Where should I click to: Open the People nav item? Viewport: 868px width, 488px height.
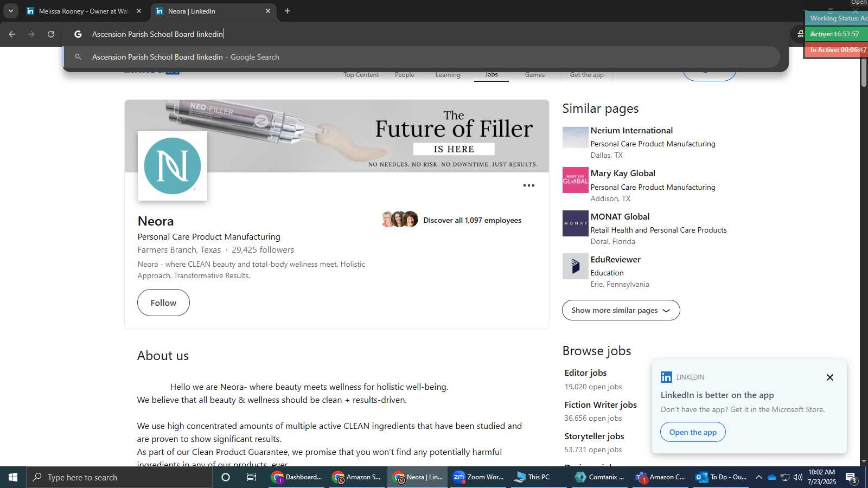click(x=405, y=75)
